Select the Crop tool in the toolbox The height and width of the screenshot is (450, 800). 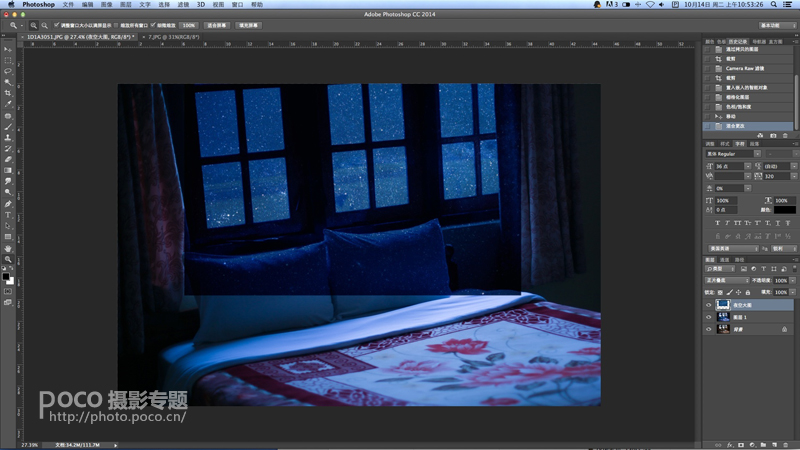pyautogui.click(x=8, y=93)
